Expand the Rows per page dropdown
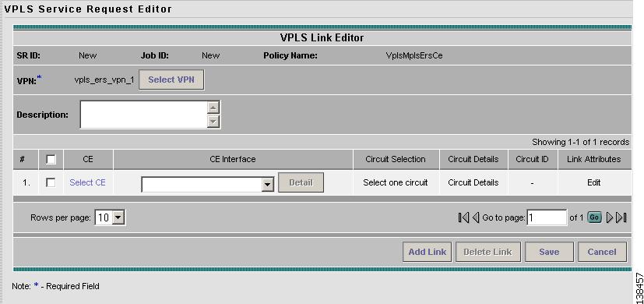 tap(110, 217)
